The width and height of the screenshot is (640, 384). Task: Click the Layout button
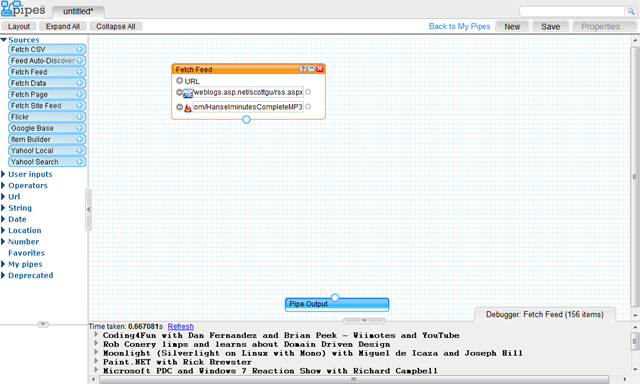click(x=19, y=26)
